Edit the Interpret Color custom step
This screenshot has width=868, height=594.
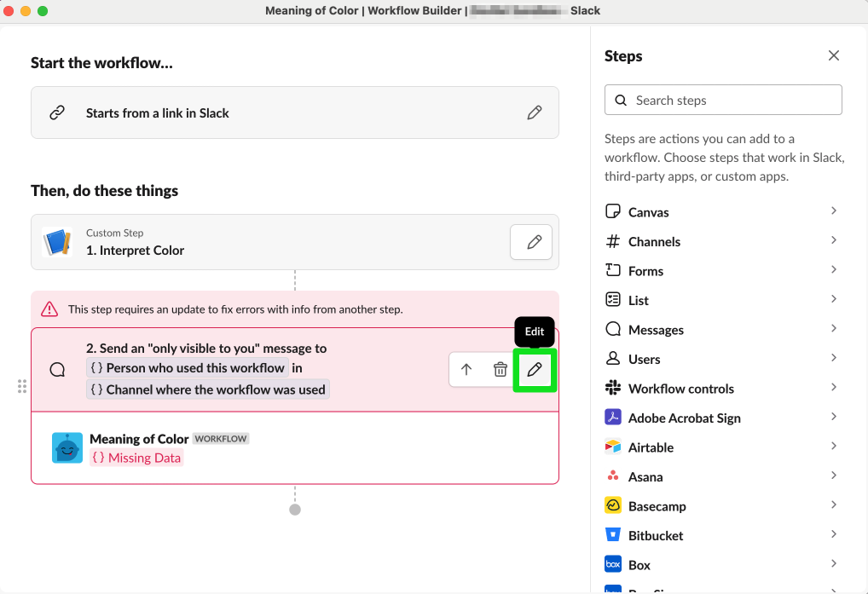pos(531,242)
